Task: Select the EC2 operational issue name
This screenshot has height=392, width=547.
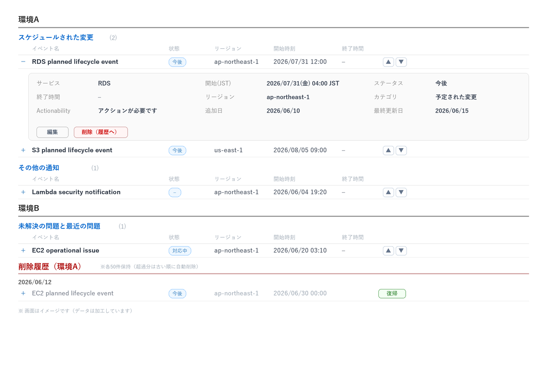Action: 66,250
